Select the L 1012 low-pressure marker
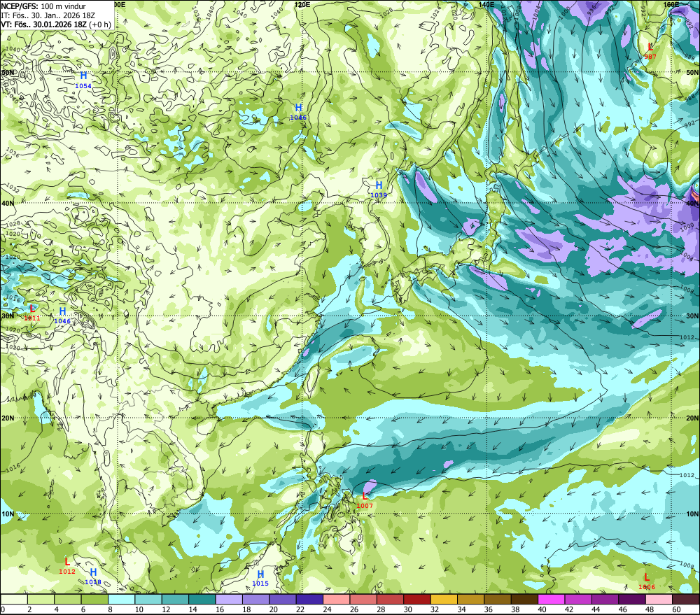This screenshot has height=615, width=700. [x=67, y=566]
